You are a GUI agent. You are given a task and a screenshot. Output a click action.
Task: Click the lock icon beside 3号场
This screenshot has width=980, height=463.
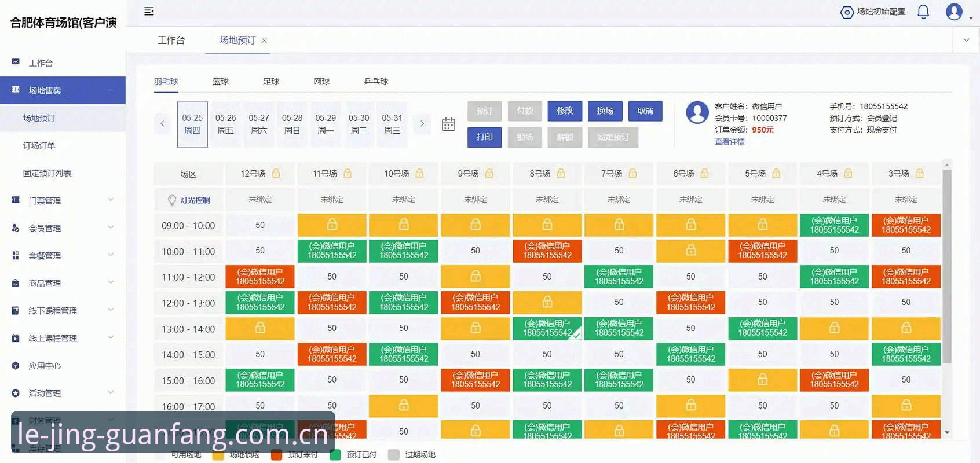[x=920, y=173]
